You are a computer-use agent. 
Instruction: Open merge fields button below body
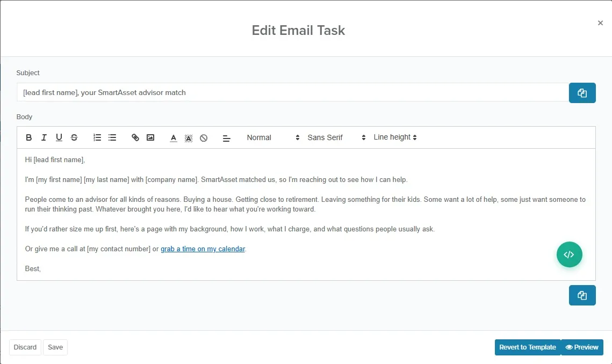coord(582,295)
